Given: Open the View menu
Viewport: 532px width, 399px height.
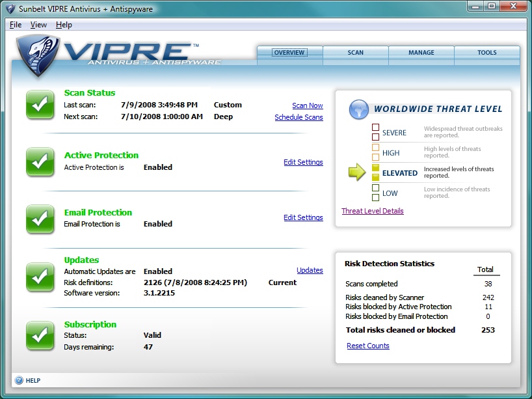Looking at the screenshot, I should tap(38, 25).
